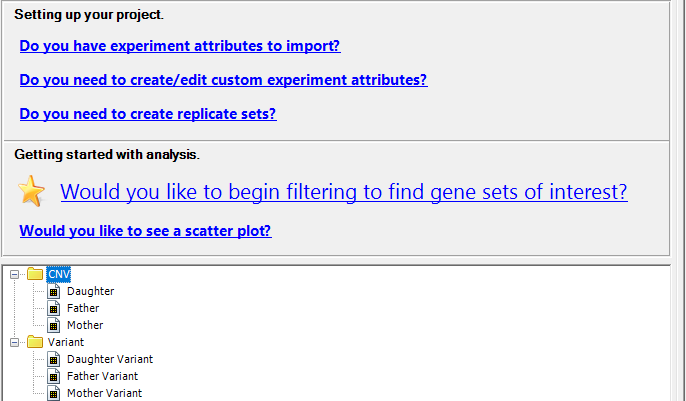Click the Daughter Variant file icon
686x401 pixels.
53,359
